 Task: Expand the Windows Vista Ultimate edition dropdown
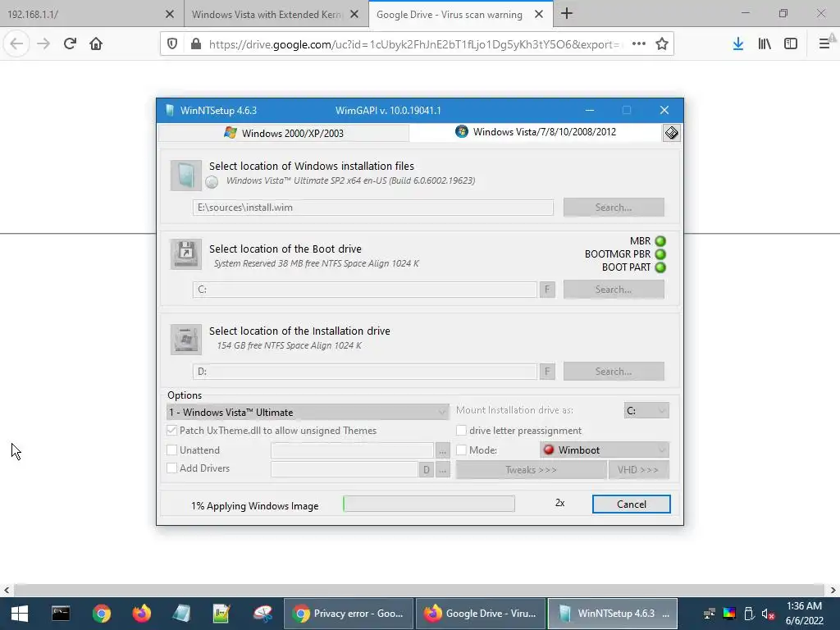pyautogui.click(x=308, y=412)
